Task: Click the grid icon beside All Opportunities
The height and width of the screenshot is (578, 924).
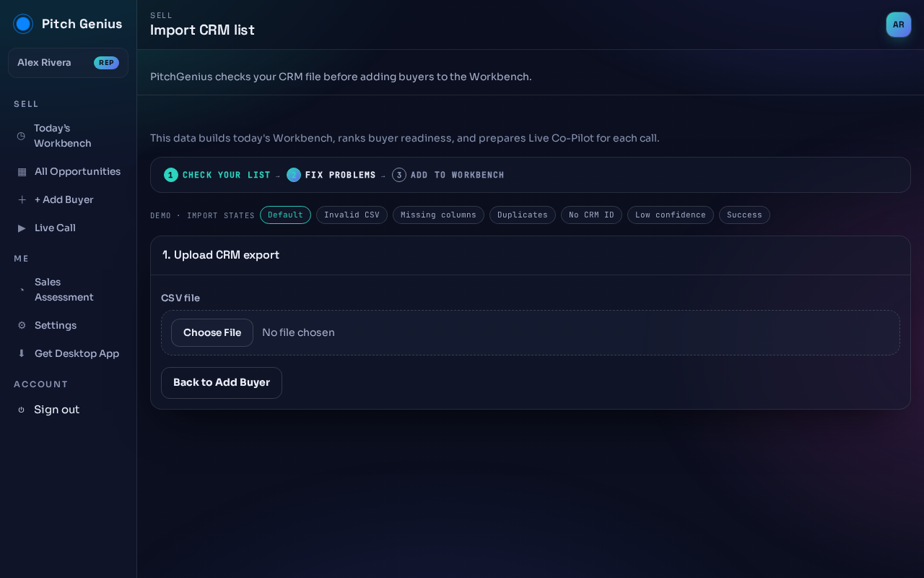Action: point(22,171)
